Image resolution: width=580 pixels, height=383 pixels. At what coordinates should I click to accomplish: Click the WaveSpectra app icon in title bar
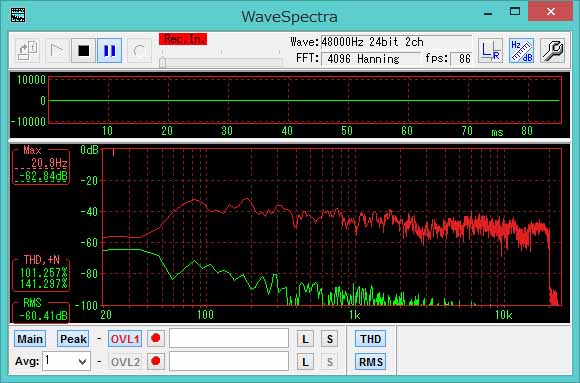pos(18,15)
